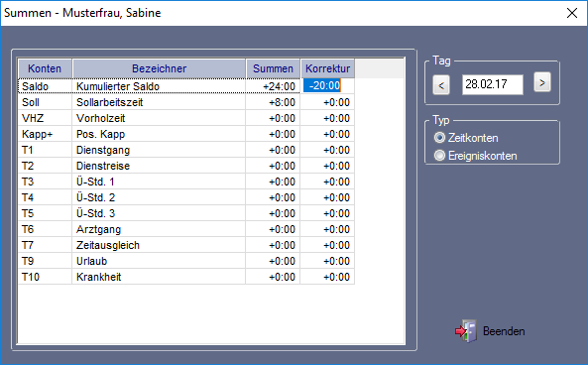Click the VHZ account cell

45,118
